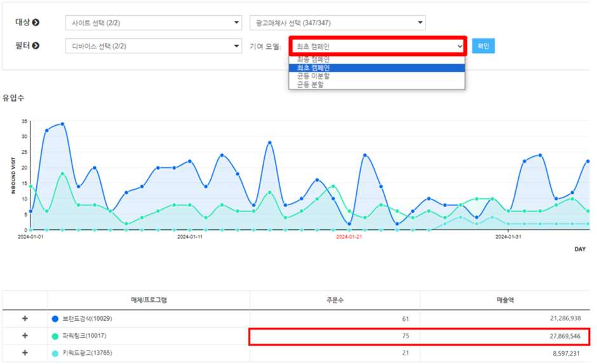The height and width of the screenshot is (364, 597).
Task: Open the 사이트 선택 (2/2) dropdown
Action: click(x=153, y=24)
